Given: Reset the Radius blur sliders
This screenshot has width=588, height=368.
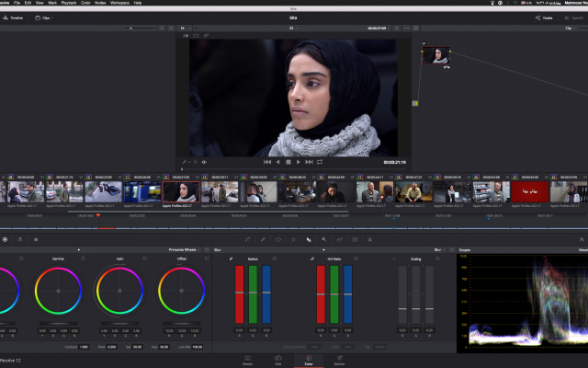Looking at the screenshot, I should [x=275, y=259].
